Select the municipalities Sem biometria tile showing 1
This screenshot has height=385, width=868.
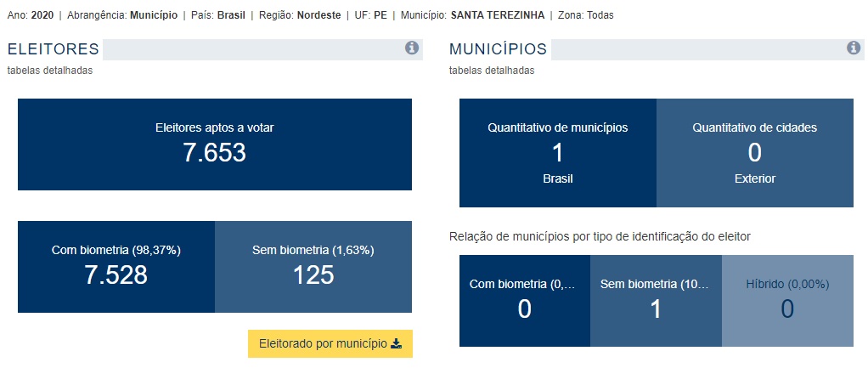(656, 301)
